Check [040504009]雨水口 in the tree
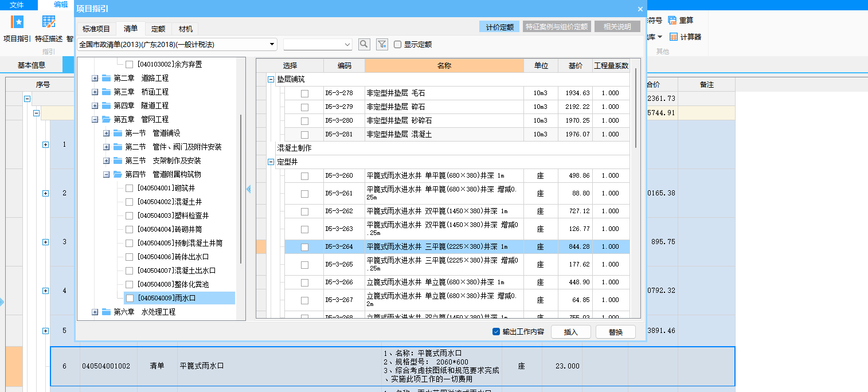868x392 pixels. click(130, 298)
